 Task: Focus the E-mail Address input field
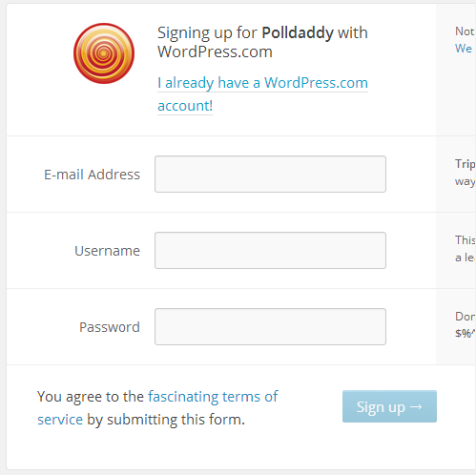point(270,174)
